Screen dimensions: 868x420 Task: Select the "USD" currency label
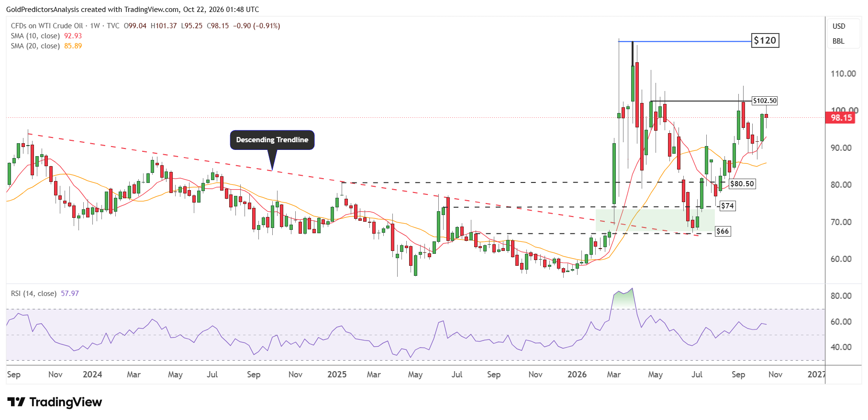click(839, 26)
